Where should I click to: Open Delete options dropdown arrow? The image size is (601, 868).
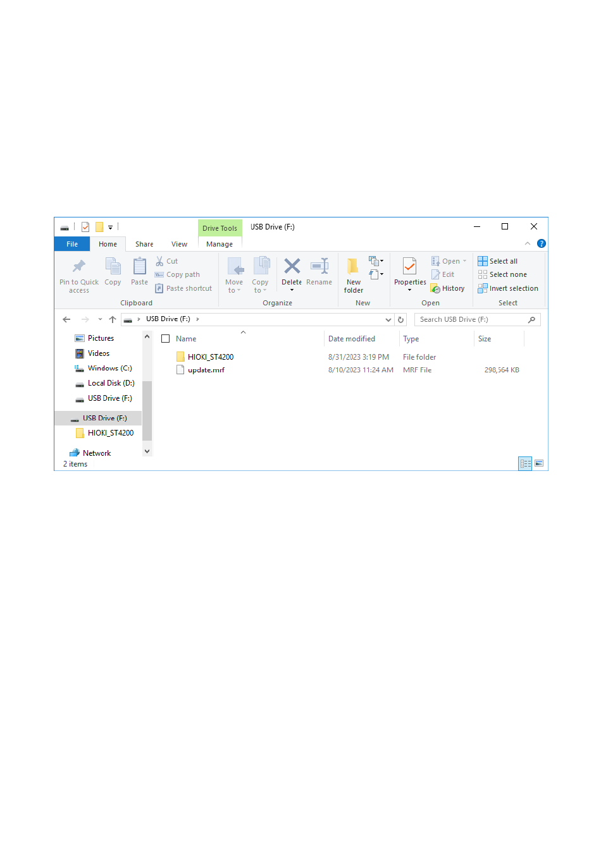(292, 290)
